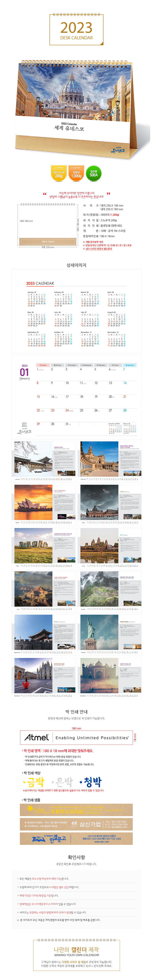This screenshot has width=153, height=980.
Task: Click the open-book logo in blue foil sample
Action: (38, 838)
